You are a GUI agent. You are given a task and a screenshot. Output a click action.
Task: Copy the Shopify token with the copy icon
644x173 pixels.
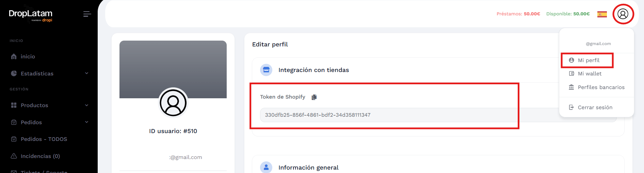pyautogui.click(x=314, y=97)
